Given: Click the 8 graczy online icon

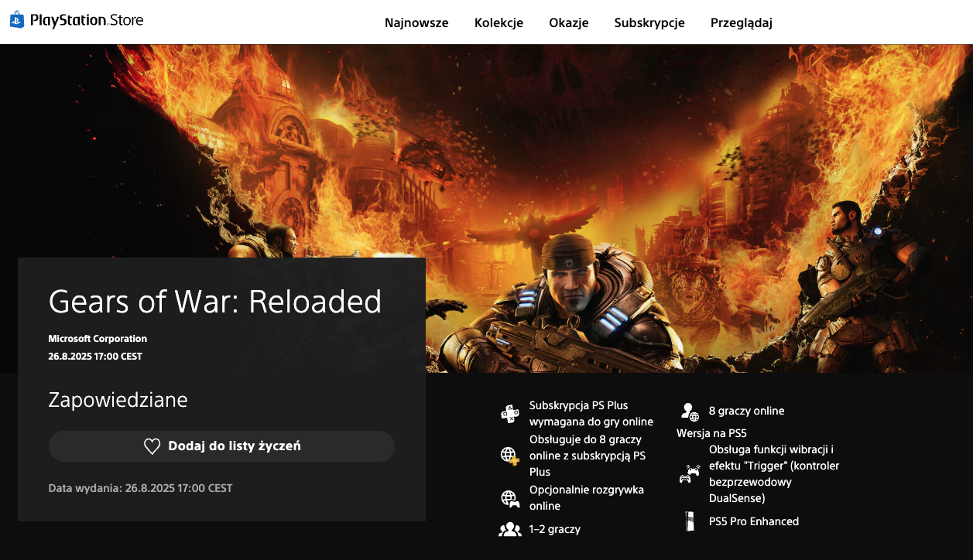Looking at the screenshot, I should [690, 411].
